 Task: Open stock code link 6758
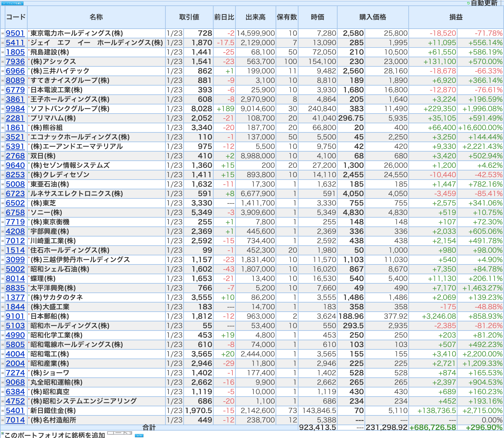click(15, 213)
